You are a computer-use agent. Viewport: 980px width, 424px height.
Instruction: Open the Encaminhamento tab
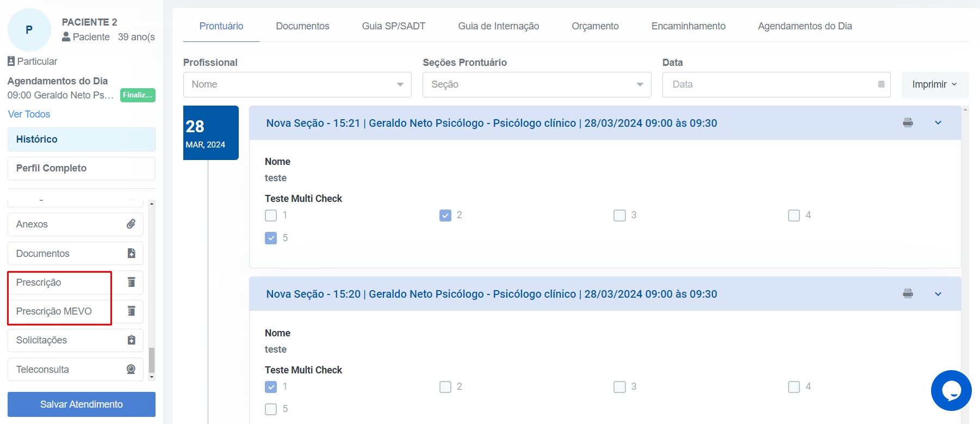click(689, 26)
